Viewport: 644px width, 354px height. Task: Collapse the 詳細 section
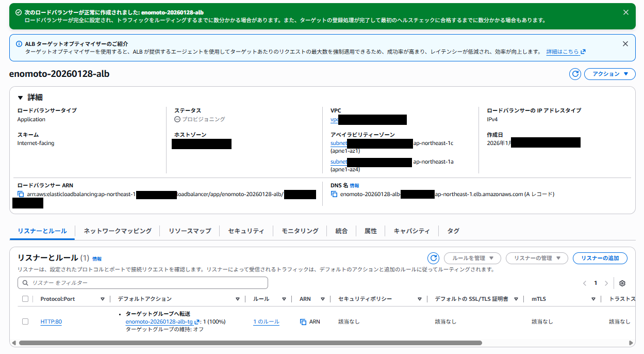tap(21, 97)
